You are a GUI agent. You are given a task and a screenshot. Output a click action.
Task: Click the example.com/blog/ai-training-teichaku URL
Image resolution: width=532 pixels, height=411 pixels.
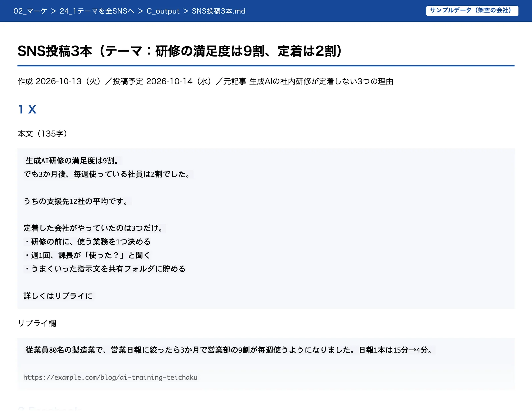110,377
